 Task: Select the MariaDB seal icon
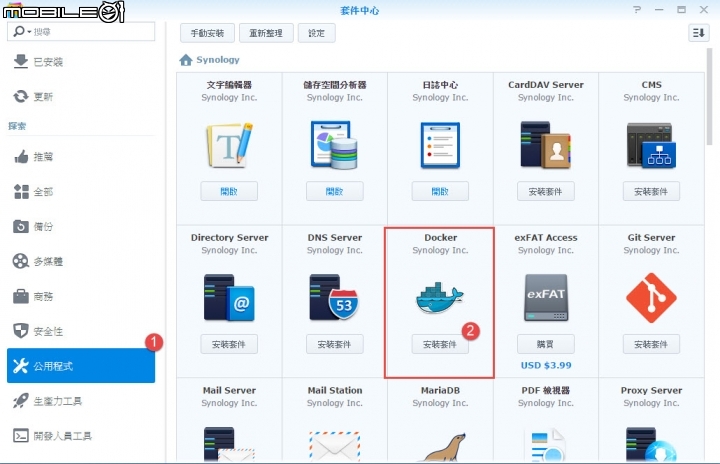pos(444,447)
